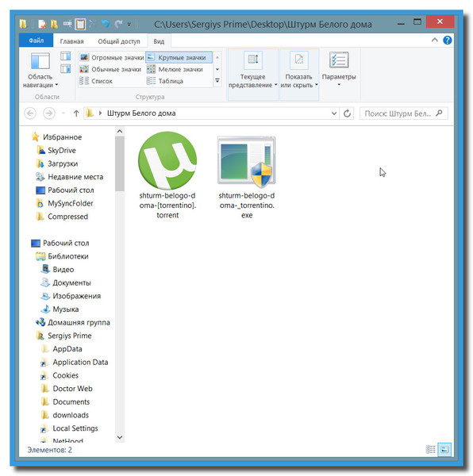Open the Музыка library
473x476 pixels.
(60, 309)
